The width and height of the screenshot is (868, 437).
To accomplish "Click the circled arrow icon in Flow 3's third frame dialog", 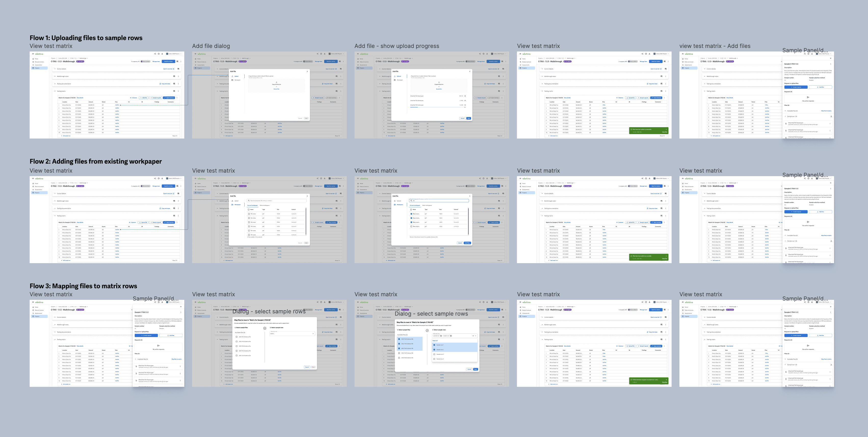I will (x=427, y=330).
